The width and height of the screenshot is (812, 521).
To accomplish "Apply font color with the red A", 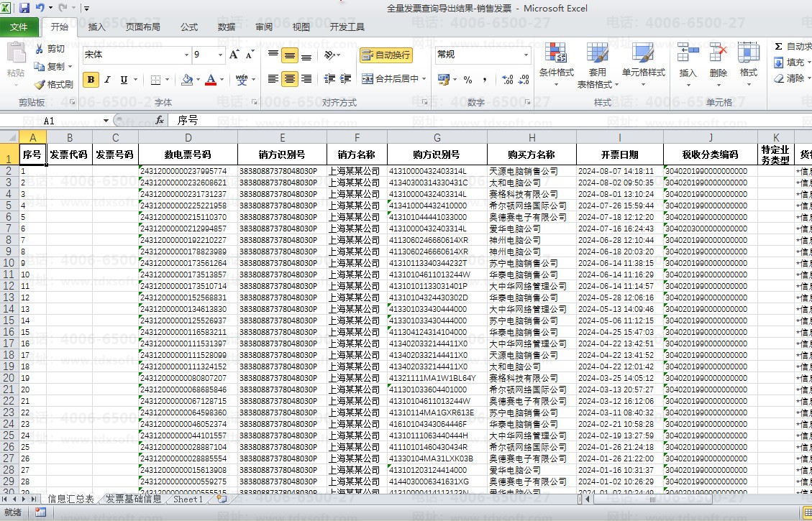I will pyautogui.click(x=210, y=80).
